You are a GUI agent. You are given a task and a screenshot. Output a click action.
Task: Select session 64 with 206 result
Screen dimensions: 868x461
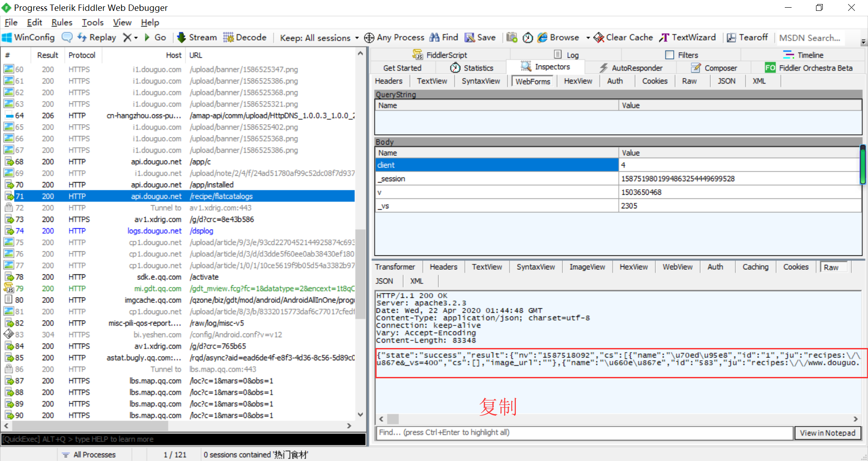click(179, 116)
